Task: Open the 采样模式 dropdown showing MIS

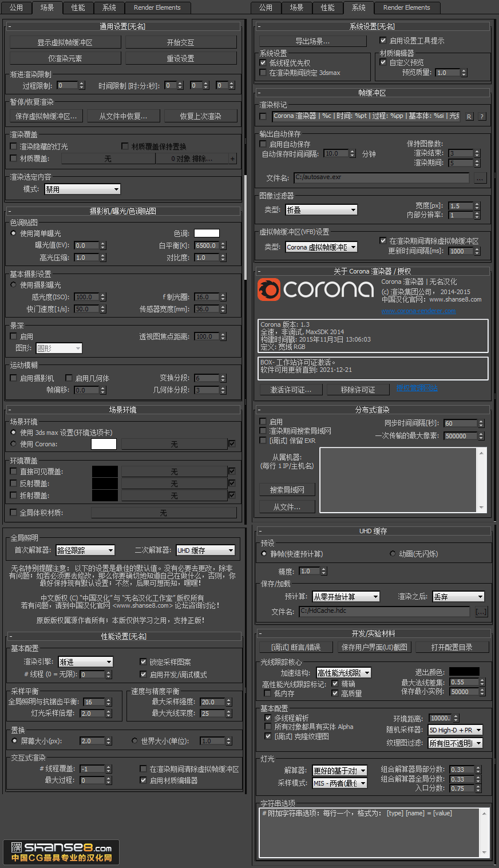Action: (339, 783)
